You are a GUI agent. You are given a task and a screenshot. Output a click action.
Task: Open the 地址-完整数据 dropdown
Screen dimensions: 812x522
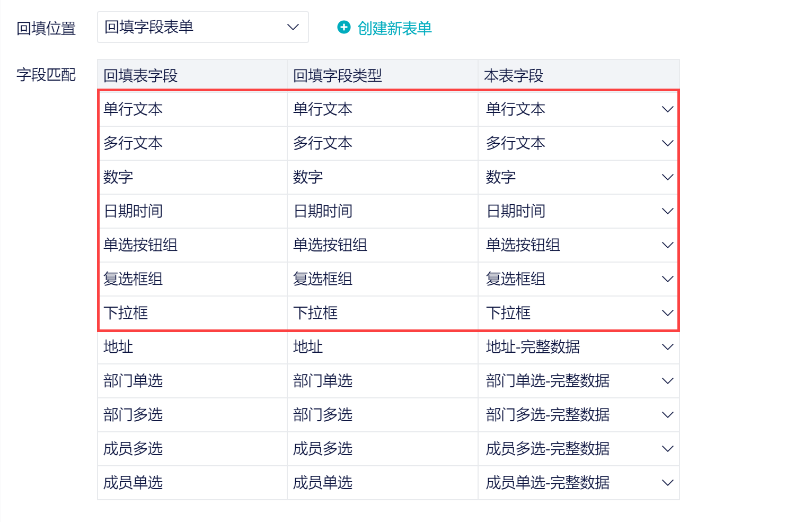click(578, 347)
